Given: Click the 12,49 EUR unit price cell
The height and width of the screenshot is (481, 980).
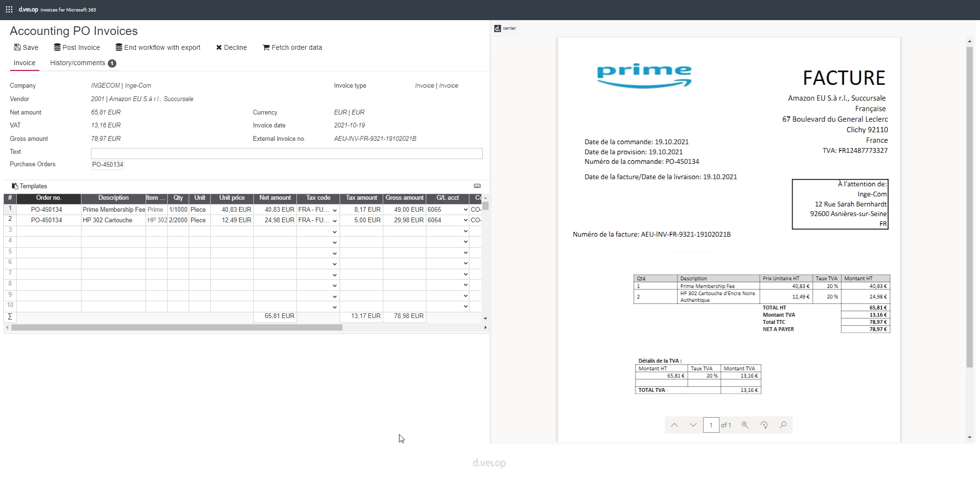Looking at the screenshot, I should [x=232, y=220].
